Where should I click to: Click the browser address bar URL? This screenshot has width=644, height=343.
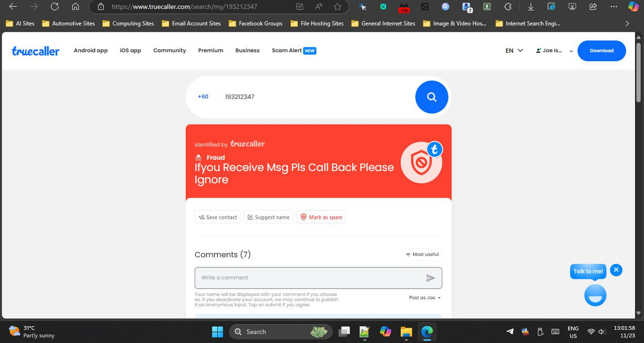[184, 7]
